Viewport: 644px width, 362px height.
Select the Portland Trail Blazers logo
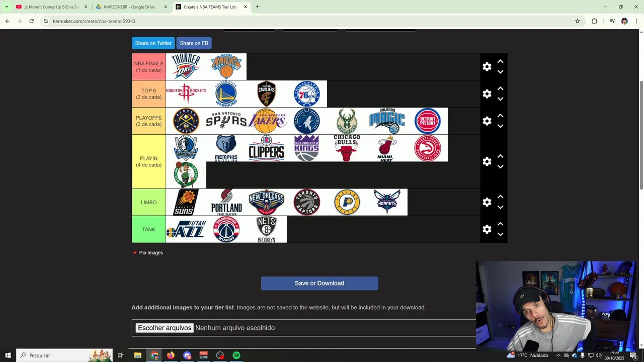tap(226, 202)
